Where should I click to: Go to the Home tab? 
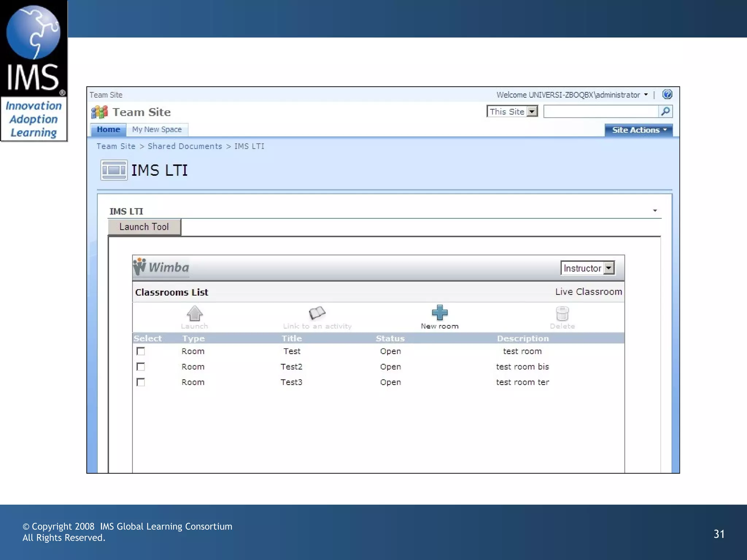(x=108, y=129)
